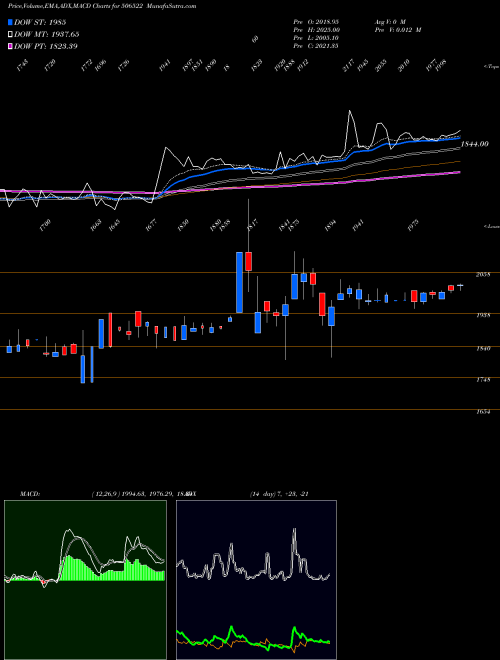Click the blue DOW ST legend swatch
Screen dimensions: 500x660
click(x=10, y=22)
